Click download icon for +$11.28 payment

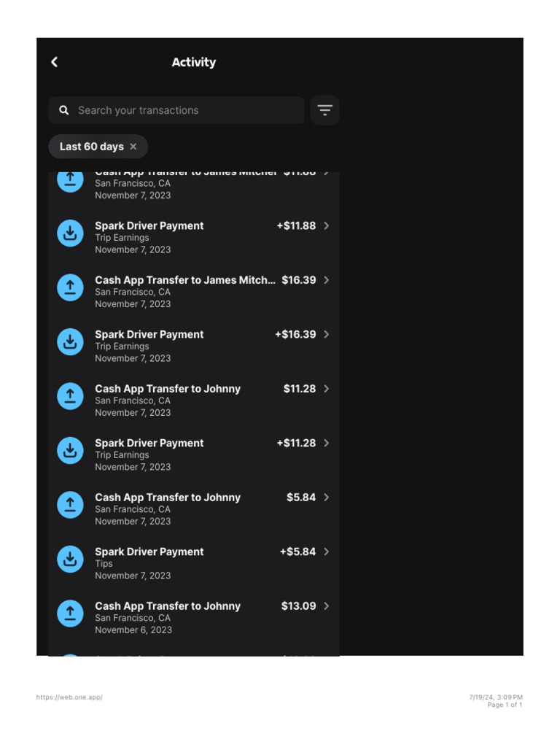[x=71, y=450]
